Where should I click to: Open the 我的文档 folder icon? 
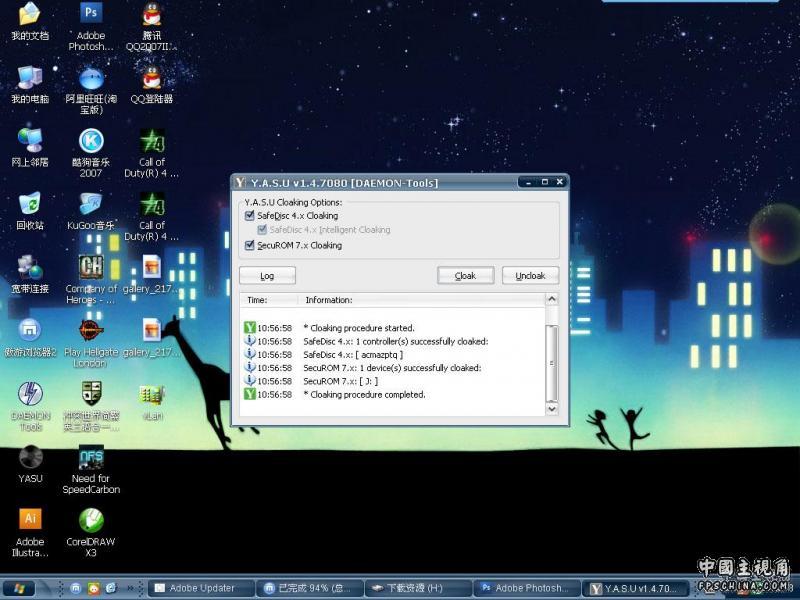coord(30,14)
